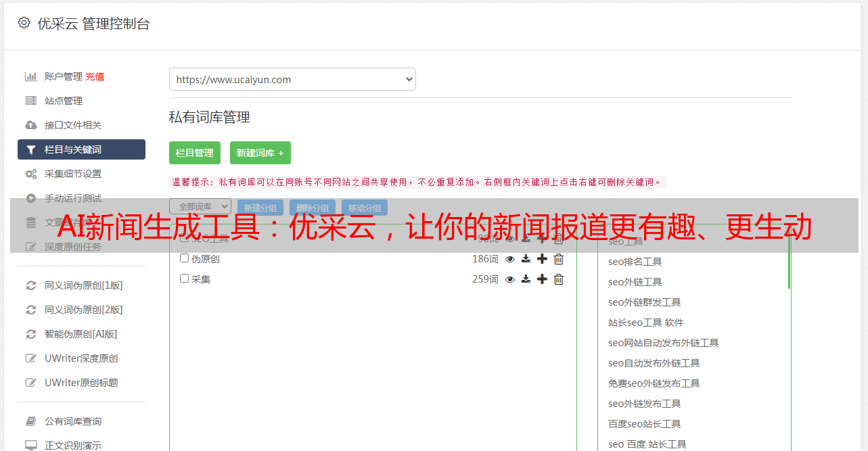Viewport: 868px width, 451px height.
Task: Click the bar chart icon next to 账户管理
Action: click(x=30, y=76)
